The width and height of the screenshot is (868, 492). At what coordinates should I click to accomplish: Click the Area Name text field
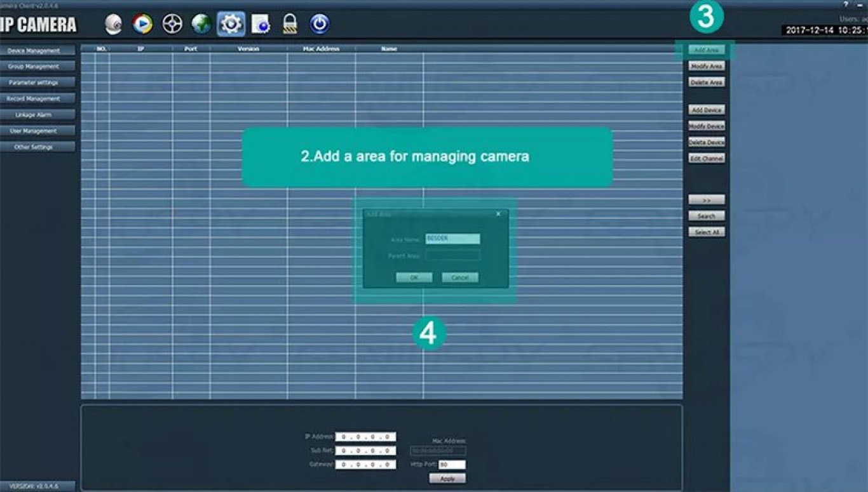(452, 239)
